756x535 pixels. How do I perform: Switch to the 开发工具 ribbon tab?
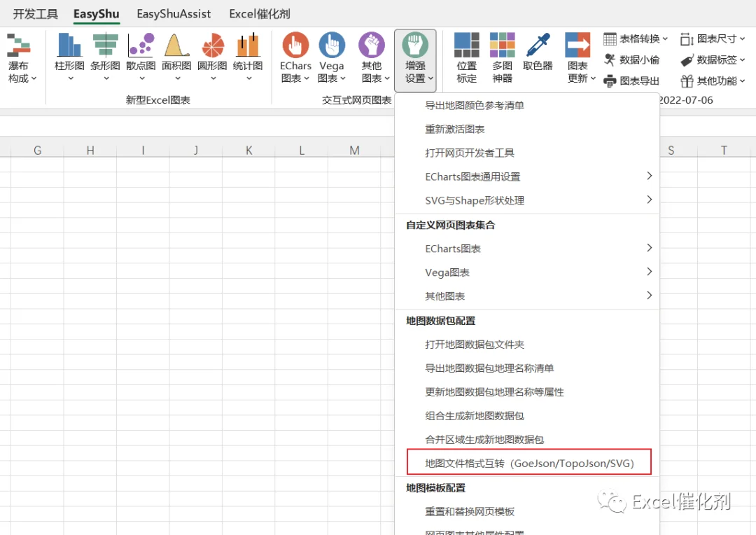[x=35, y=14]
